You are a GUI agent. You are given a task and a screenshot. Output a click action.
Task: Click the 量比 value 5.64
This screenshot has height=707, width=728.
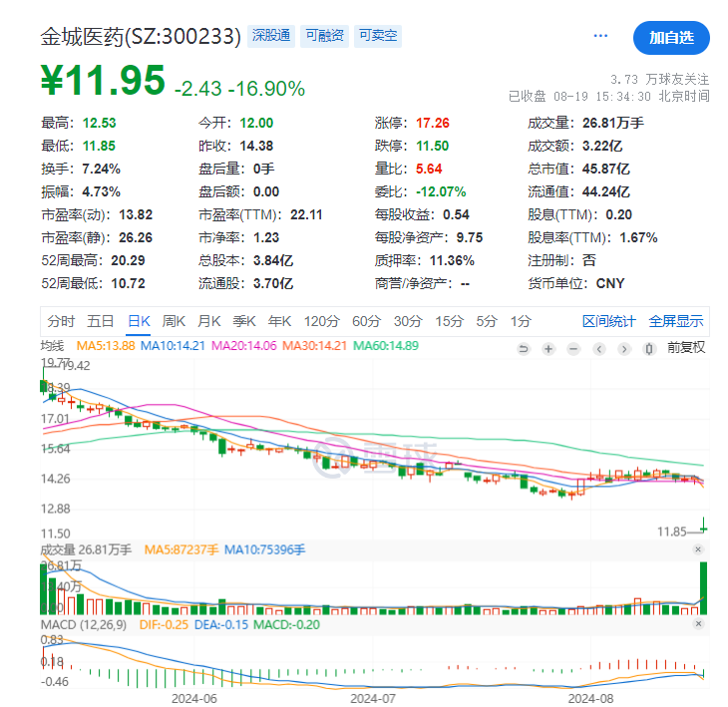tap(429, 169)
